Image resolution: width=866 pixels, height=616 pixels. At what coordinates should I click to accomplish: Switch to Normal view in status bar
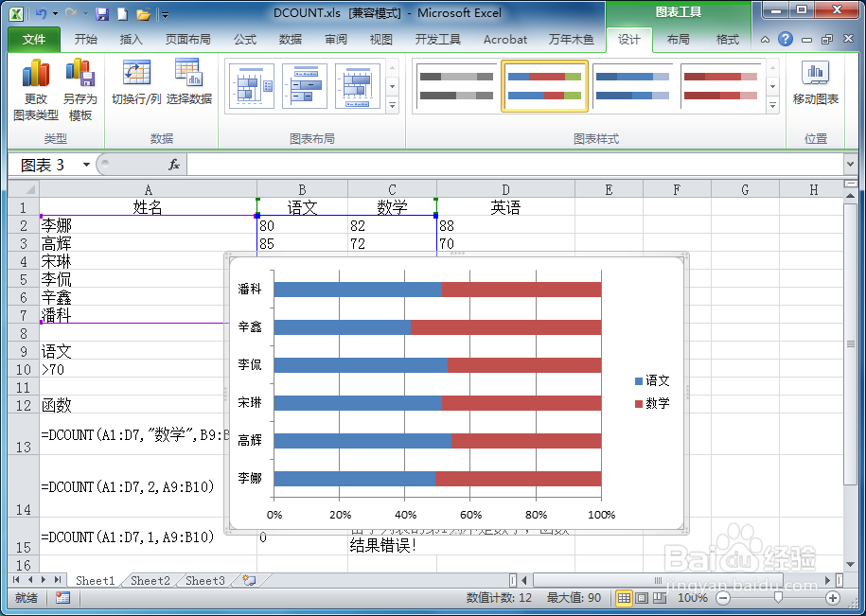click(x=623, y=598)
